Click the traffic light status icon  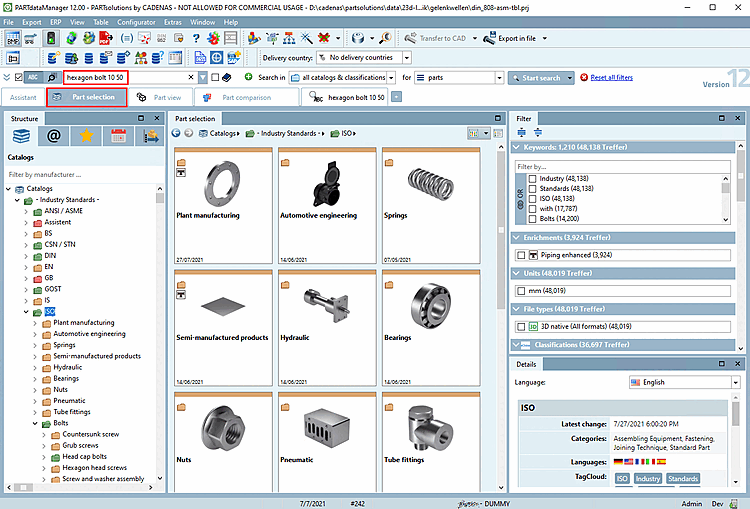pyautogui.click(x=51, y=38)
